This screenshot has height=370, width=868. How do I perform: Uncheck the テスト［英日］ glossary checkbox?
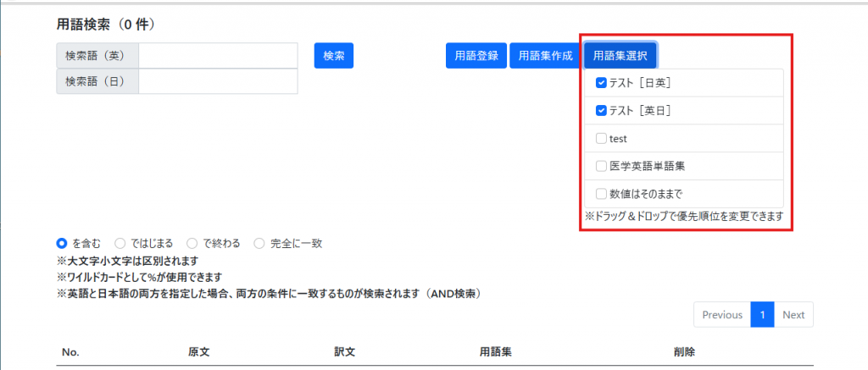point(601,110)
